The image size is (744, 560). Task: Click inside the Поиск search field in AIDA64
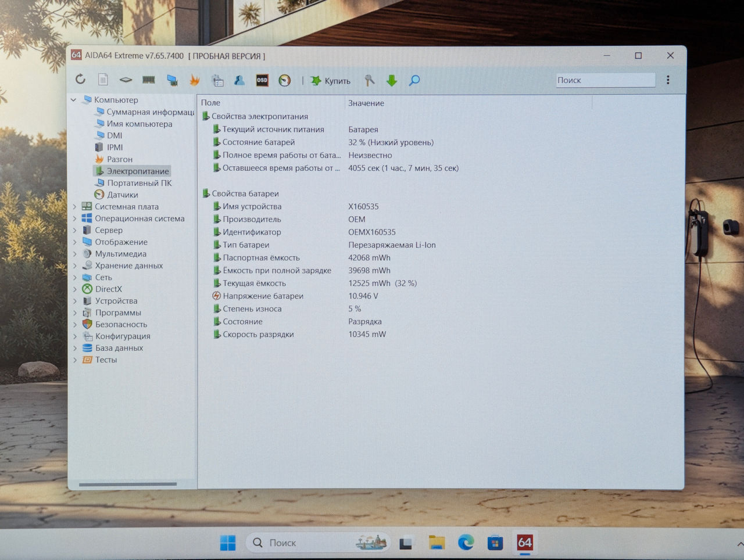[605, 80]
